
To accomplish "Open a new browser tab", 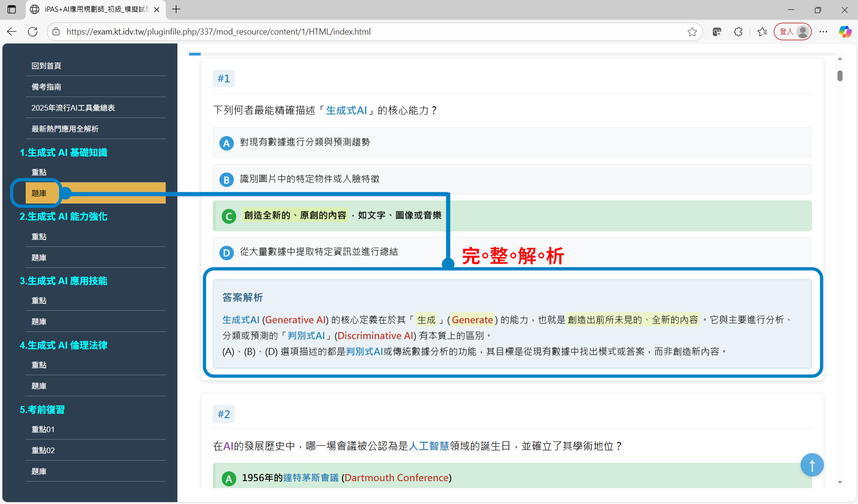I will coord(176,9).
